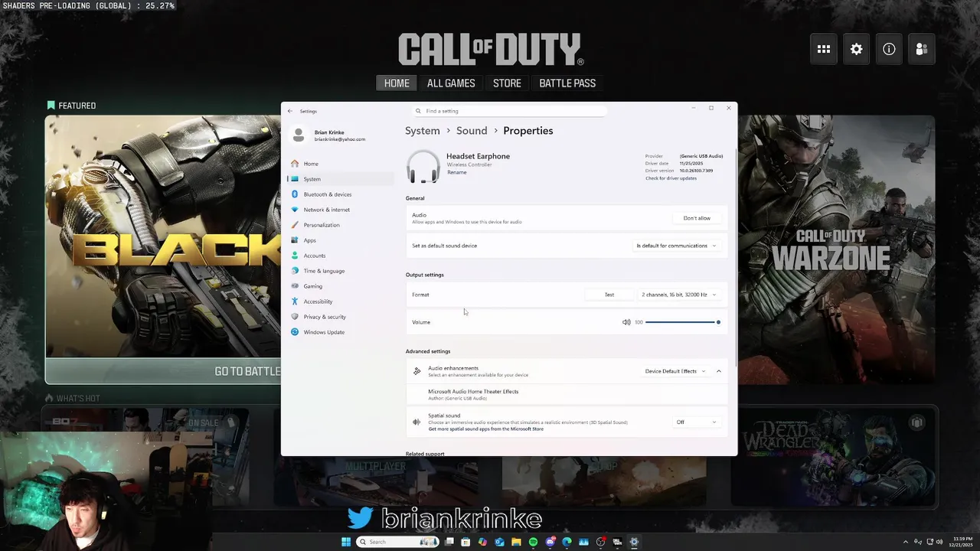
Task: Click the Brian Krinke profile avatar
Action: tap(299, 135)
